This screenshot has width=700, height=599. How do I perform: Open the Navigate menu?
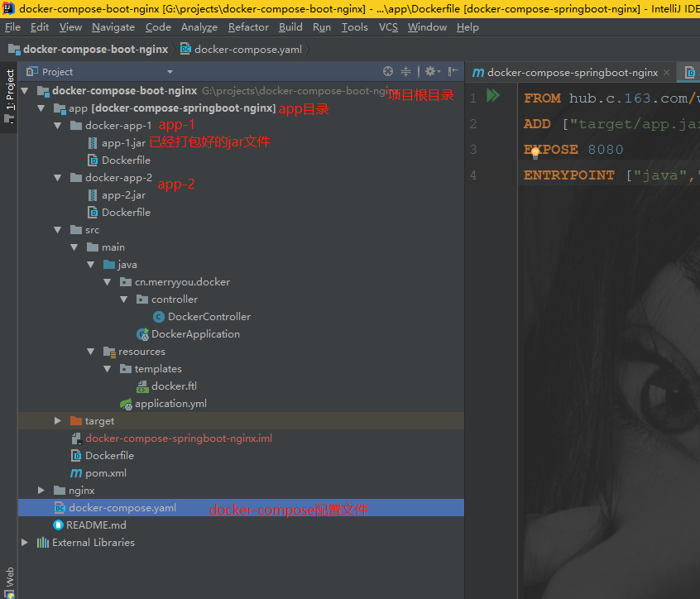pos(113,27)
